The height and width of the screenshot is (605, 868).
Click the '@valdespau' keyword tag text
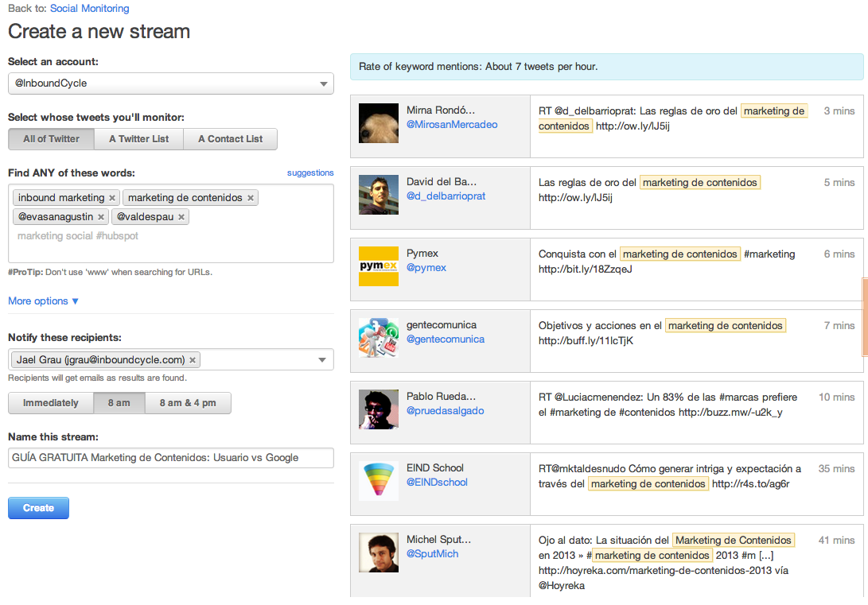145,217
